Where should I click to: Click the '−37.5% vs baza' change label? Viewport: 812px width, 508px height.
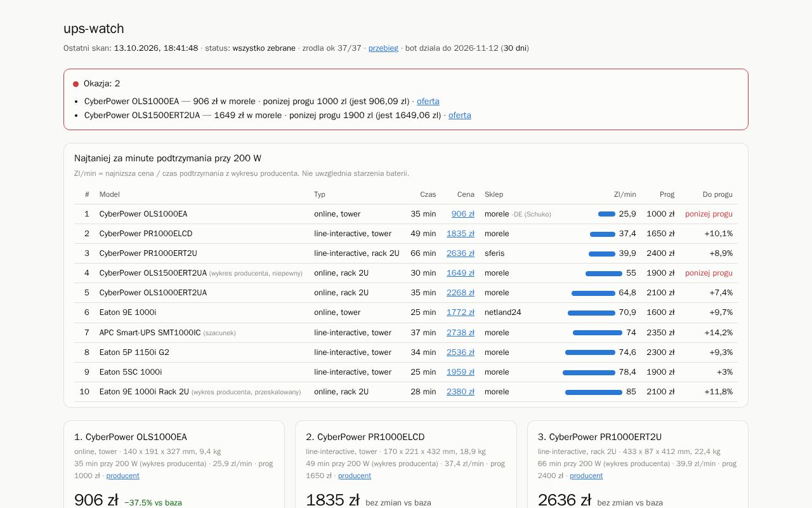click(x=153, y=503)
